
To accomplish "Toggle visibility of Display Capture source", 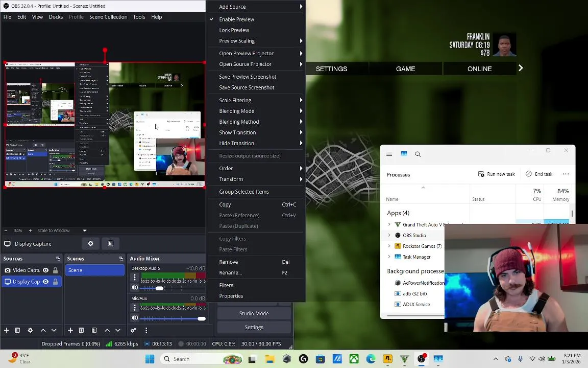I will point(46,282).
